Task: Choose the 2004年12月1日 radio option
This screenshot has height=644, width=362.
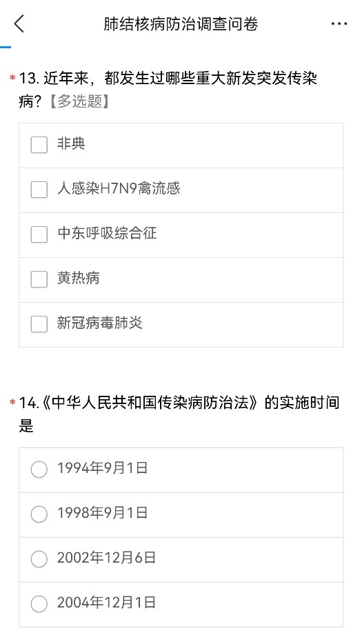Action: coord(39,604)
